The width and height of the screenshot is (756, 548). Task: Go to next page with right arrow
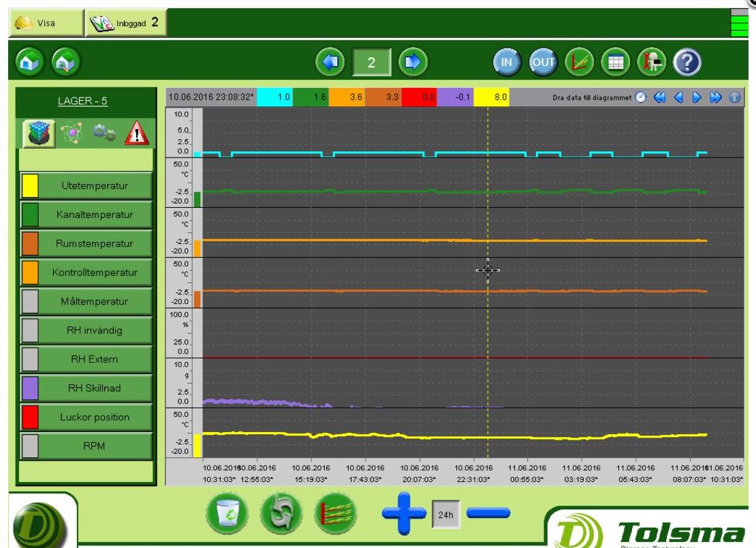point(413,62)
